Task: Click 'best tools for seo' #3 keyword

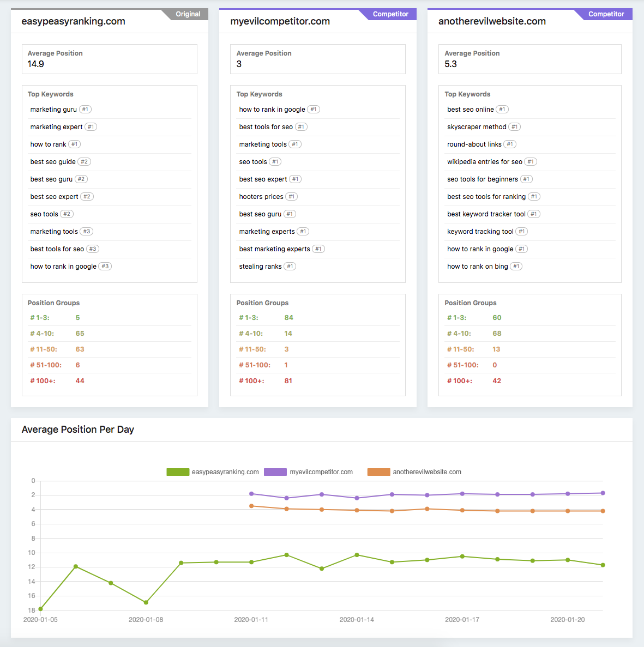Action: click(x=57, y=249)
